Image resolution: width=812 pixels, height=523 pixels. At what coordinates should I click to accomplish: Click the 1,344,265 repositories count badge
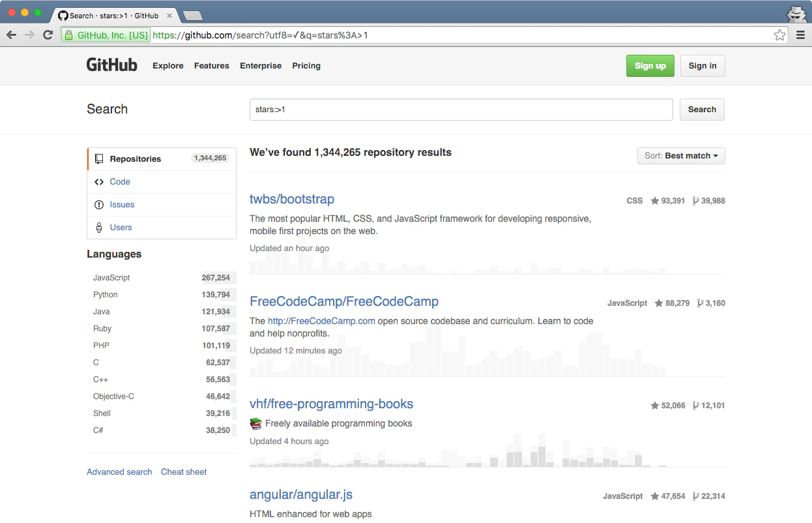tap(210, 158)
